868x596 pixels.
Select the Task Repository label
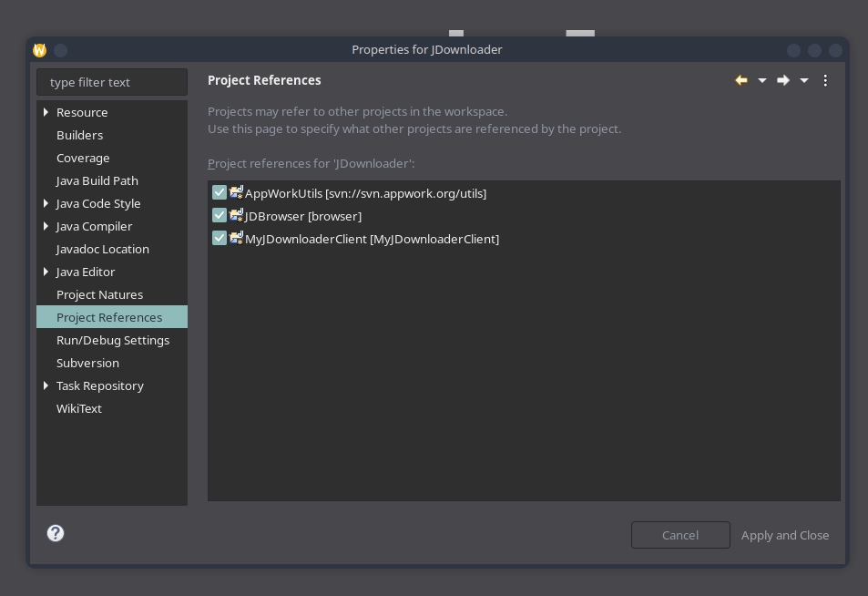point(99,385)
